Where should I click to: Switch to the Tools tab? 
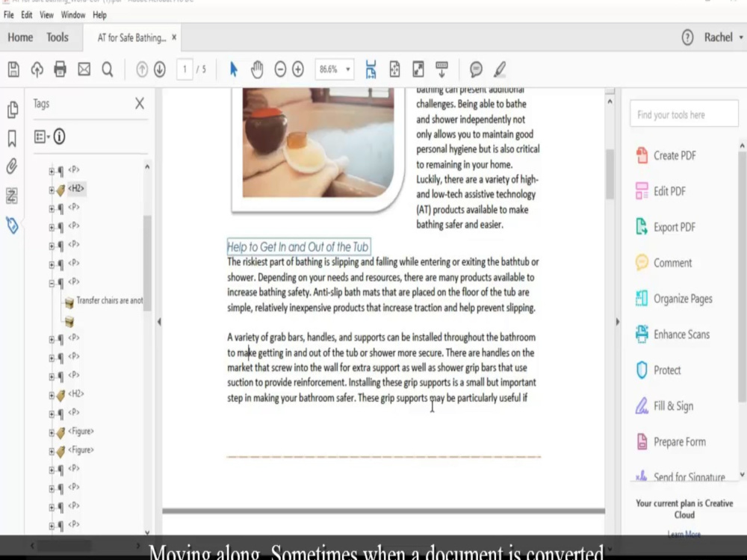tap(58, 37)
